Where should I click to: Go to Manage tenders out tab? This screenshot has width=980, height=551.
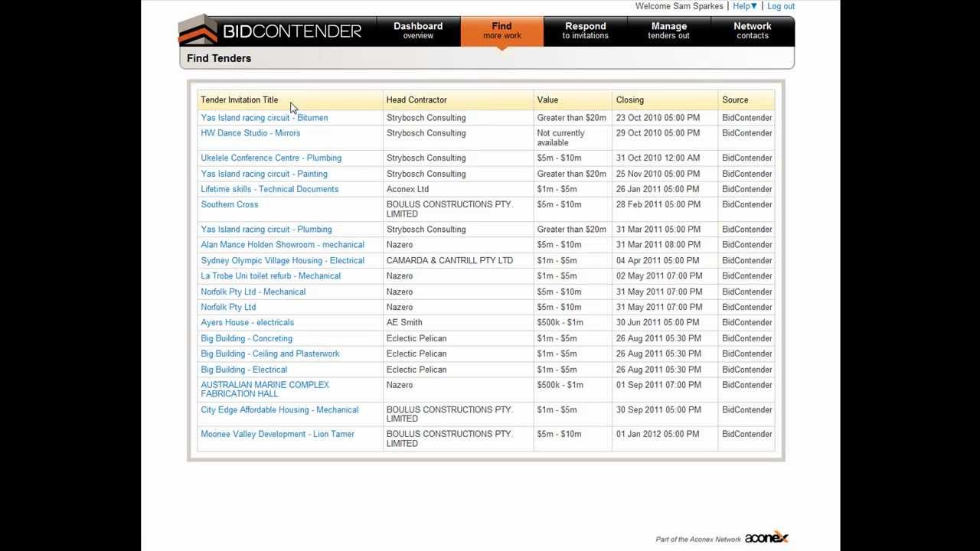point(668,31)
